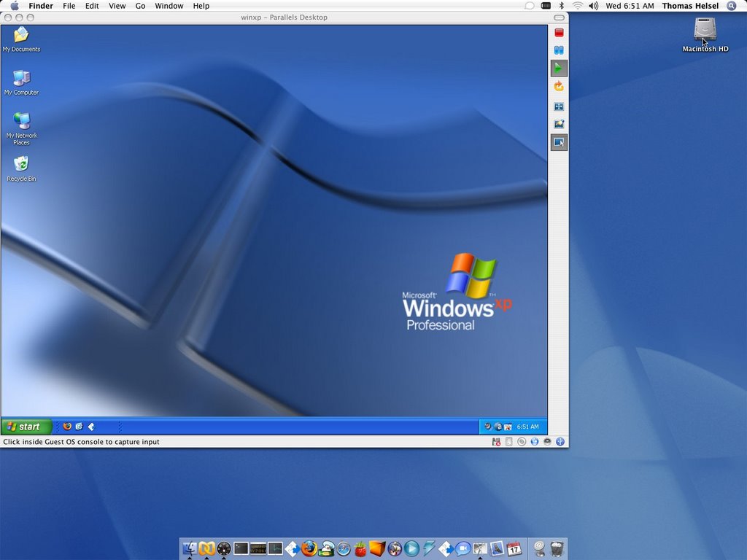This screenshot has width=747, height=560.
Task: Open the battery status menu
Action: coord(546,6)
